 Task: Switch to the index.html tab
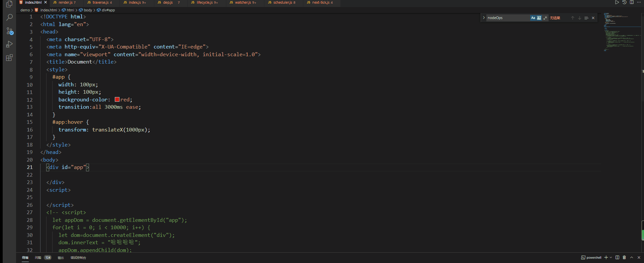(33, 2)
